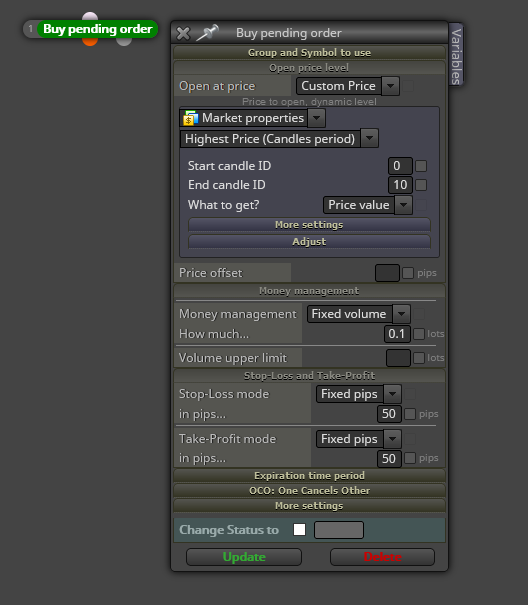The image size is (528, 605).
Task: Toggle checkbox next to Price value dropdown
Action: click(421, 205)
